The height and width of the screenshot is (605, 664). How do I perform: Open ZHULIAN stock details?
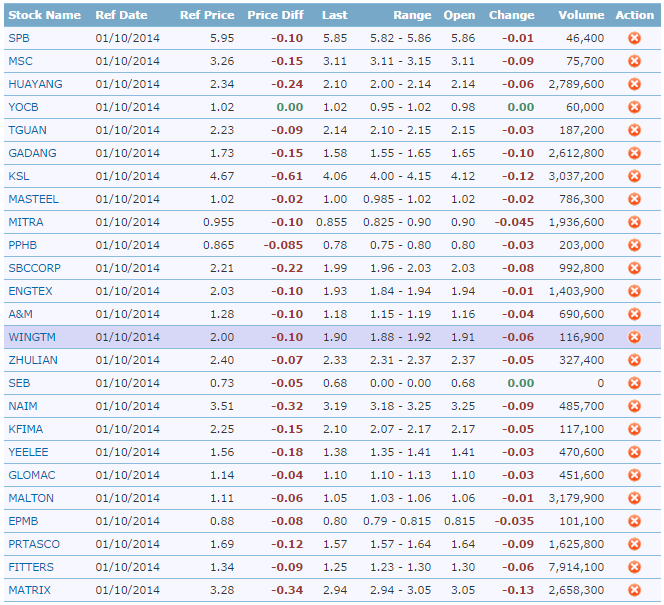click(x=33, y=360)
